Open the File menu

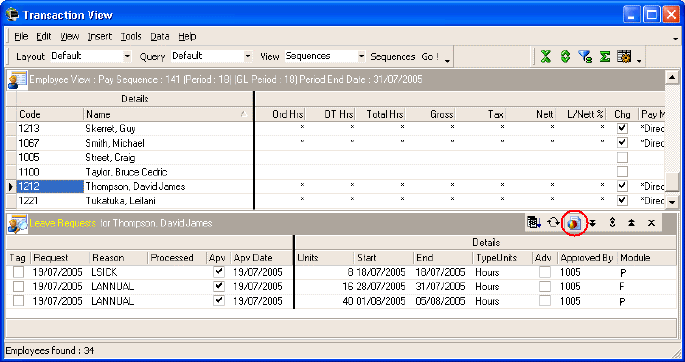pyautogui.click(x=21, y=36)
